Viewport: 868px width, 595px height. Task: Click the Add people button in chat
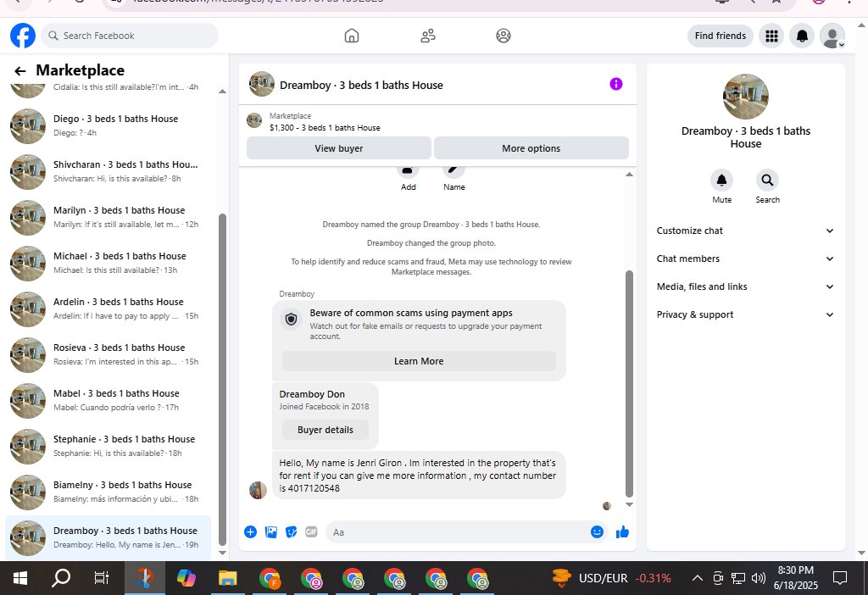pos(408,179)
